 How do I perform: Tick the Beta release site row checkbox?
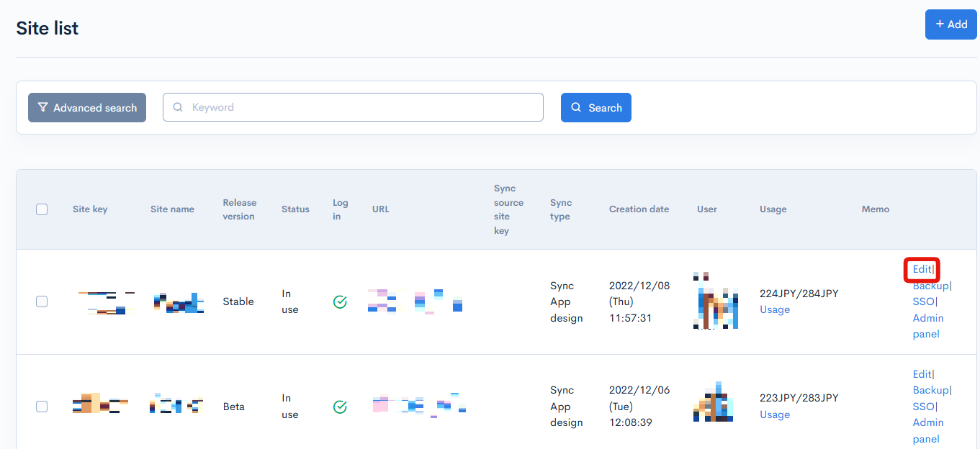click(x=42, y=407)
